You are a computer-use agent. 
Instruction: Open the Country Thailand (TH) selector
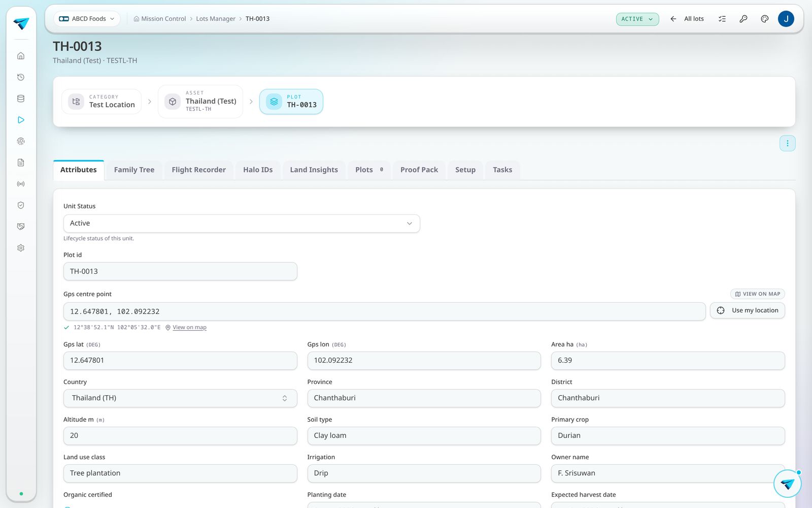180,398
